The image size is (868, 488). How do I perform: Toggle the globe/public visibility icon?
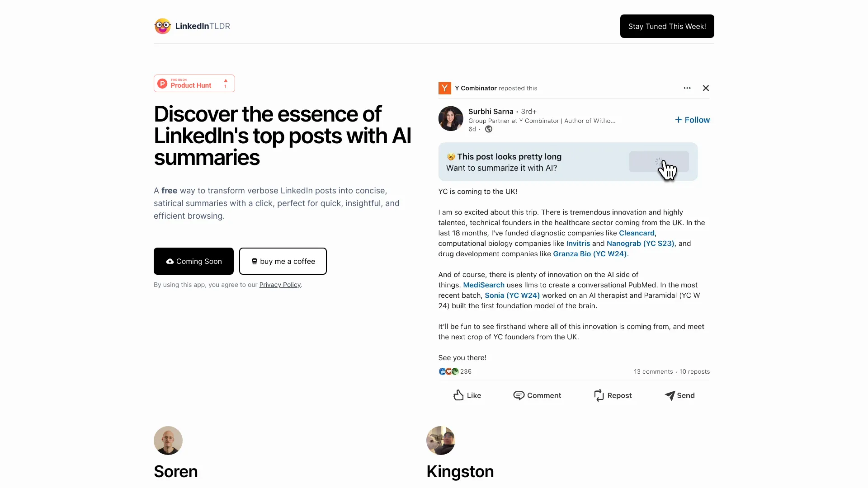(x=489, y=129)
